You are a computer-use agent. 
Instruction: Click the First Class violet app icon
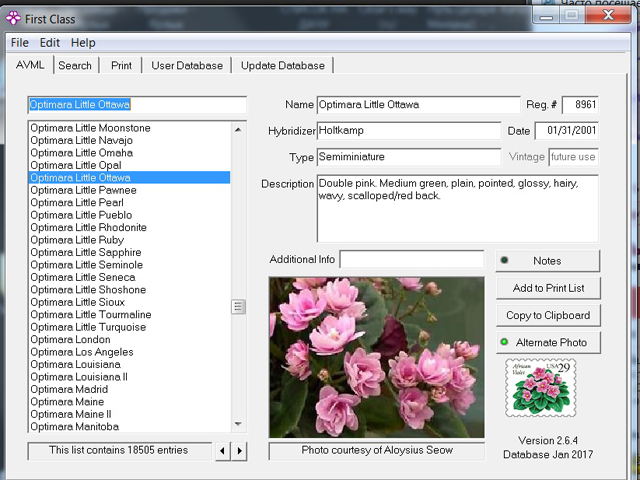coord(13,18)
